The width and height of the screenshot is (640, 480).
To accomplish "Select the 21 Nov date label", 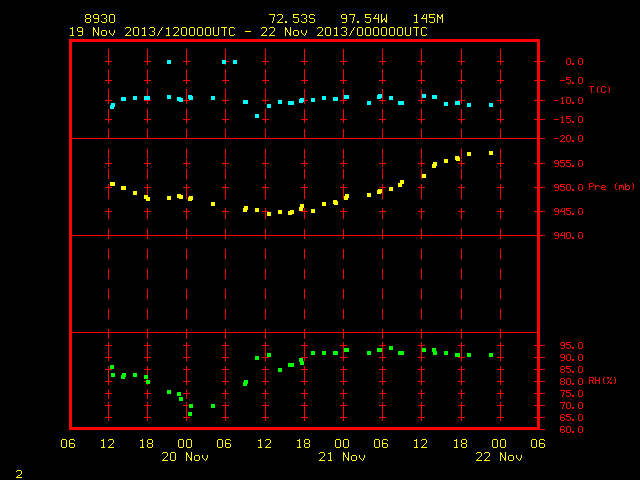I will (342, 457).
